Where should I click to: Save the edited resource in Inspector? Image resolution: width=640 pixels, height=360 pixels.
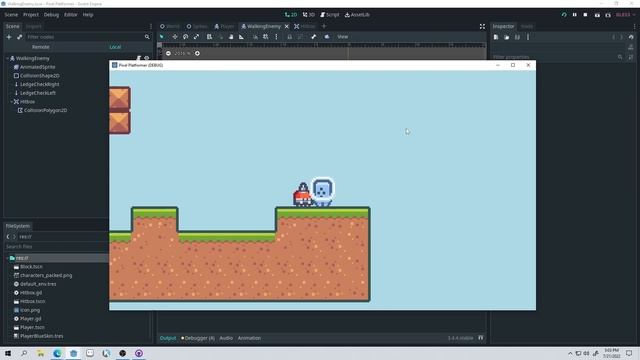pyautogui.click(x=517, y=37)
